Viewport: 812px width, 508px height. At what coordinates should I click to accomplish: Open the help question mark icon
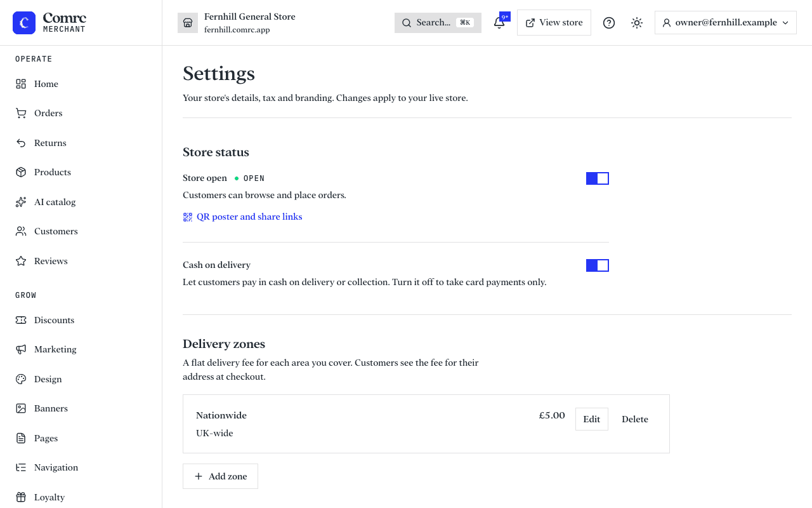point(609,23)
